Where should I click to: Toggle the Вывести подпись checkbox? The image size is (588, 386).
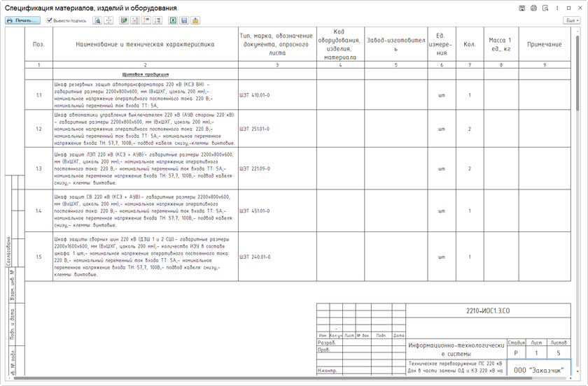50,21
